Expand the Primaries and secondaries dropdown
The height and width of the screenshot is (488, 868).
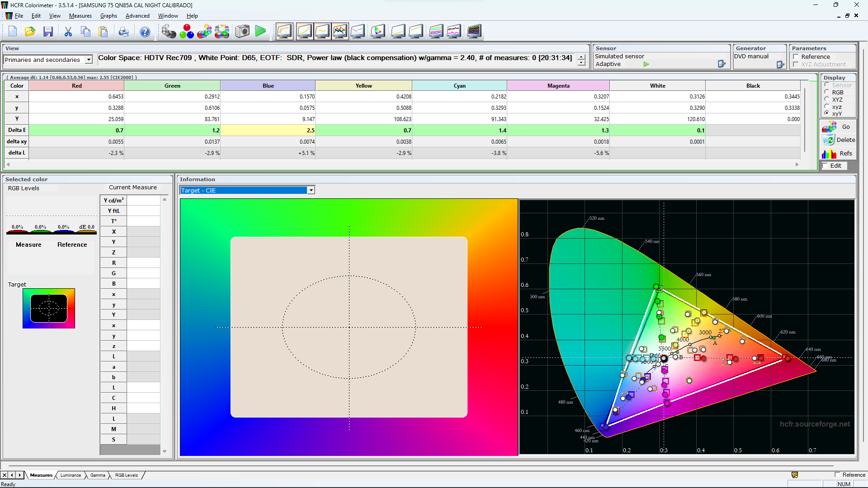coord(89,60)
